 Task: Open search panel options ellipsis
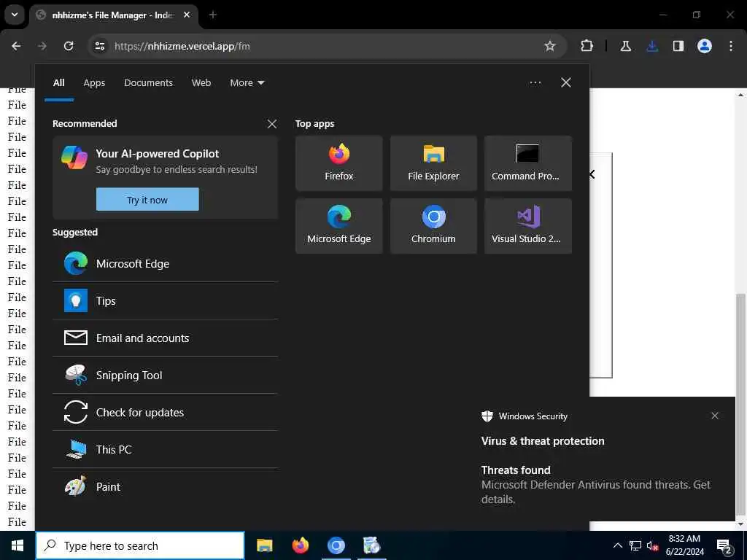535,83
